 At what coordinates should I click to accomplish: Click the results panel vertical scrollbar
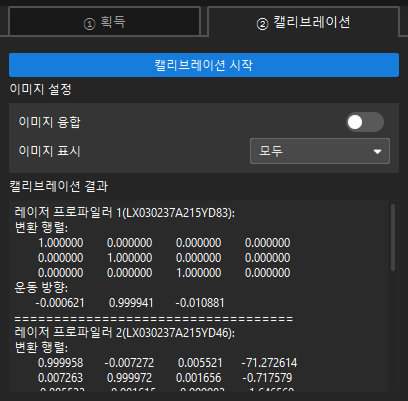tap(393, 237)
